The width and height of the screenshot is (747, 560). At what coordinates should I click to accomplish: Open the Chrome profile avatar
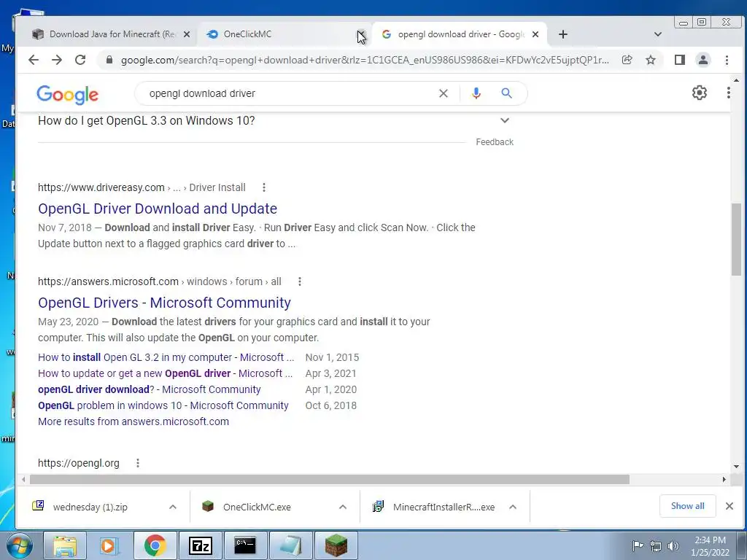703,60
